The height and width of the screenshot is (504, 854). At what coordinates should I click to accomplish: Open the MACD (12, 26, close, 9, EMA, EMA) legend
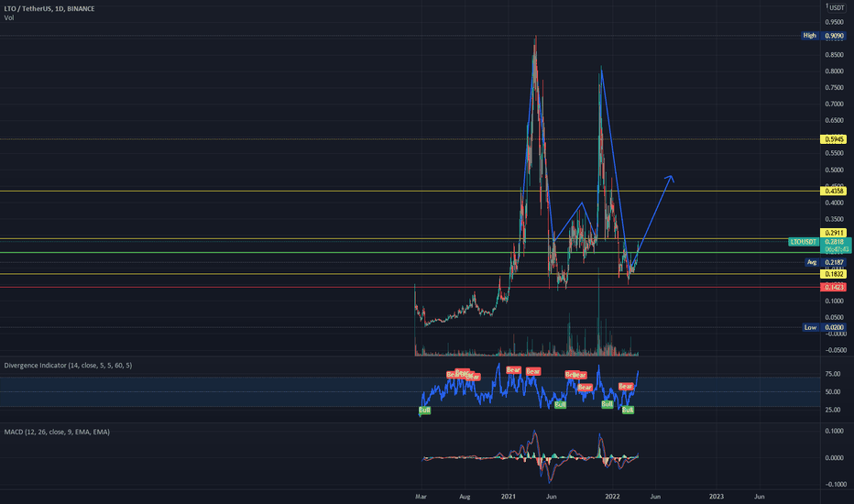57,432
